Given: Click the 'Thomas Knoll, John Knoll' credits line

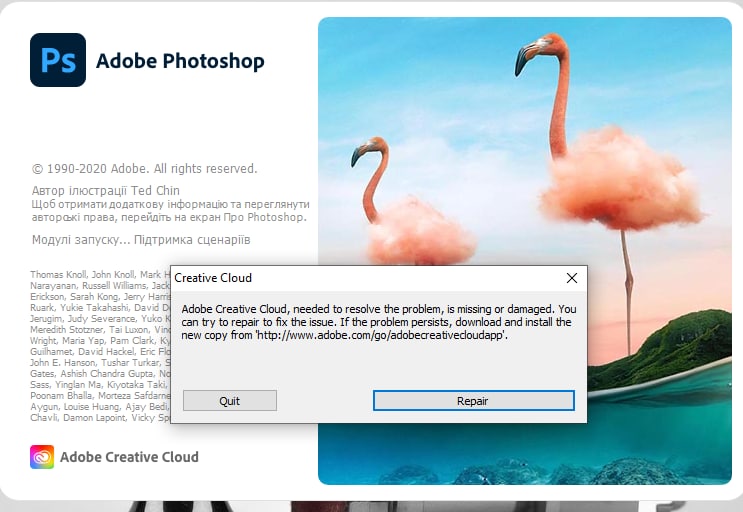Looking at the screenshot, I should point(100,275).
